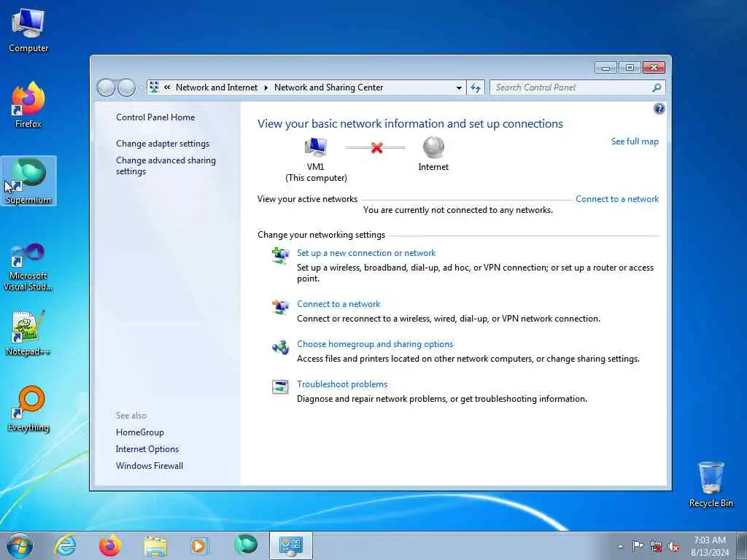Open Control Panel Home link
Viewport: 747px width, 560px height.
[x=155, y=117]
